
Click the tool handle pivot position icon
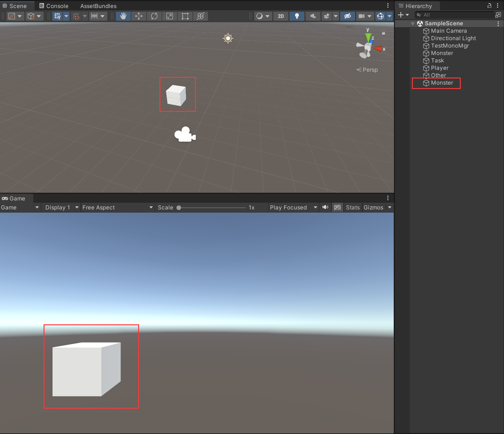[12, 16]
